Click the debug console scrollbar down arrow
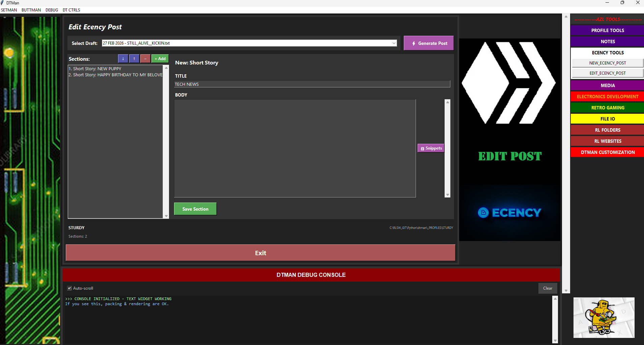The width and height of the screenshot is (644, 345). pos(555,341)
